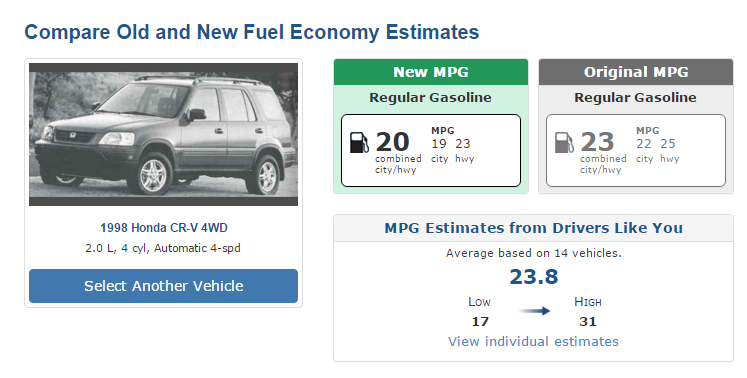Viewport: 747px width, 378px height.
Task: Click the 1998 Honda CR-V 4WD title link
Action: (163, 228)
